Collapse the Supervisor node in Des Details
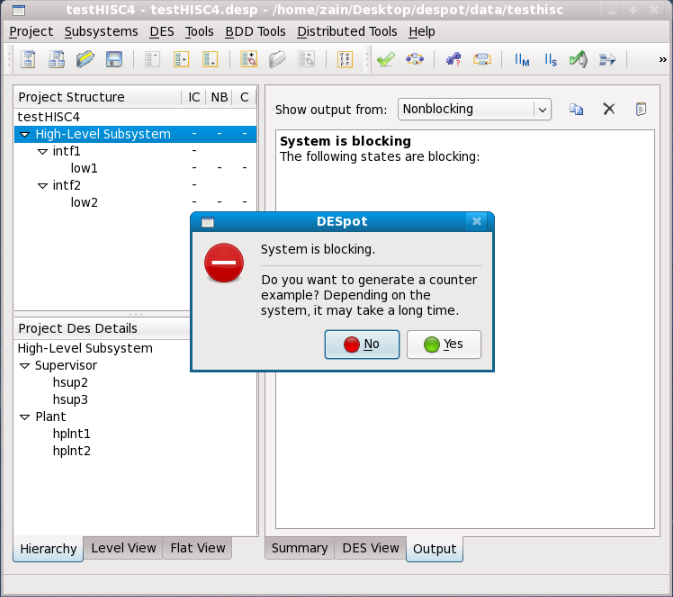The height and width of the screenshot is (597, 673). (x=25, y=366)
